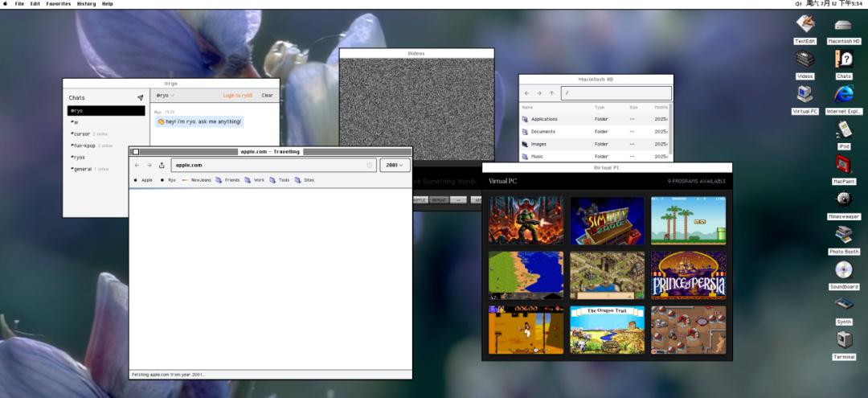Image resolution: width=868 pixels, height=398 pixels.
Task: Open the History menu
Action: coord(86,3)
